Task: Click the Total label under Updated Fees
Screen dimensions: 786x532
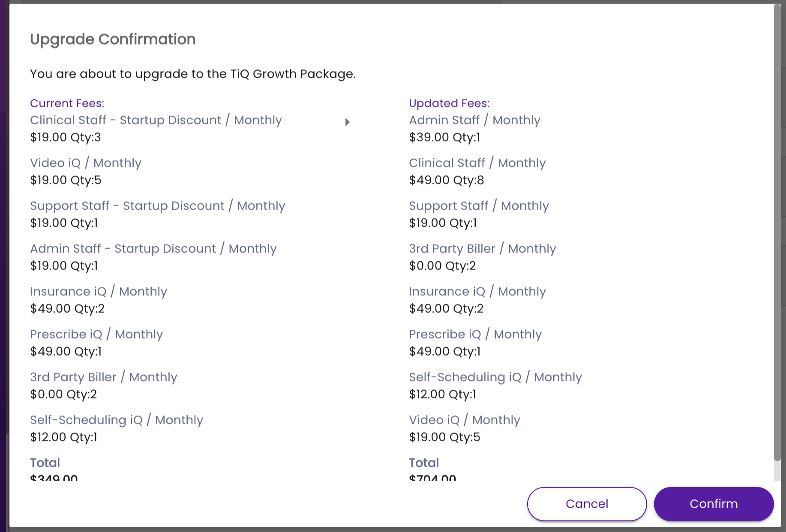Action: click(x=424, y=463)
